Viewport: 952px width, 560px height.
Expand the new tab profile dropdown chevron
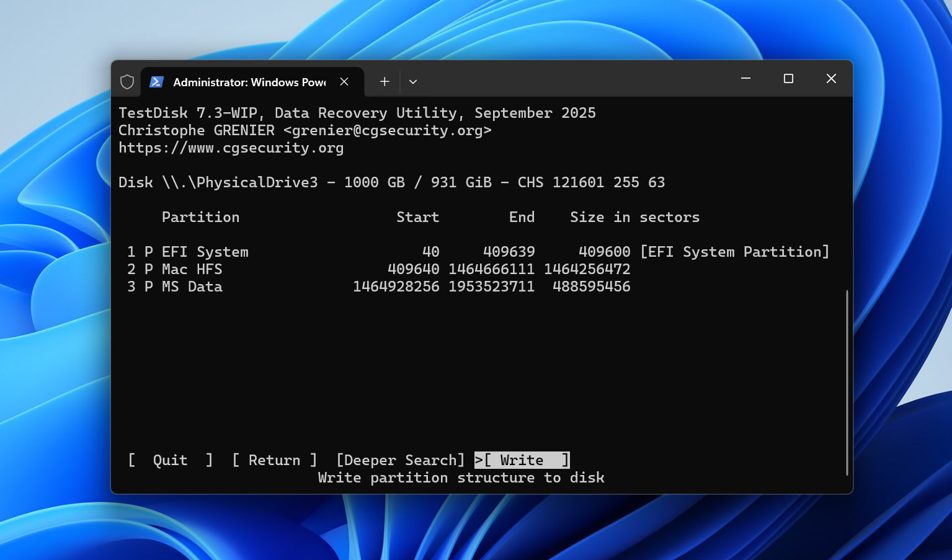pos(413,82)
